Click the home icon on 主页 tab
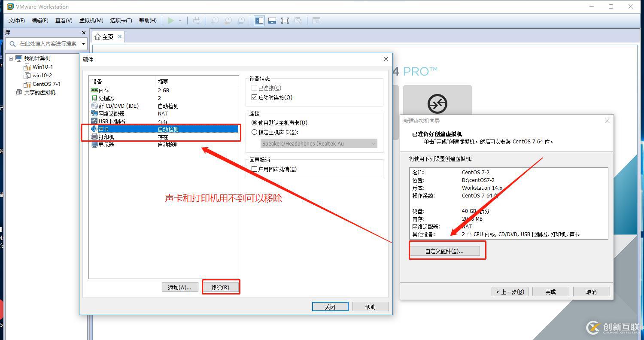Screen dimensions: 644x340 point(97,37)
